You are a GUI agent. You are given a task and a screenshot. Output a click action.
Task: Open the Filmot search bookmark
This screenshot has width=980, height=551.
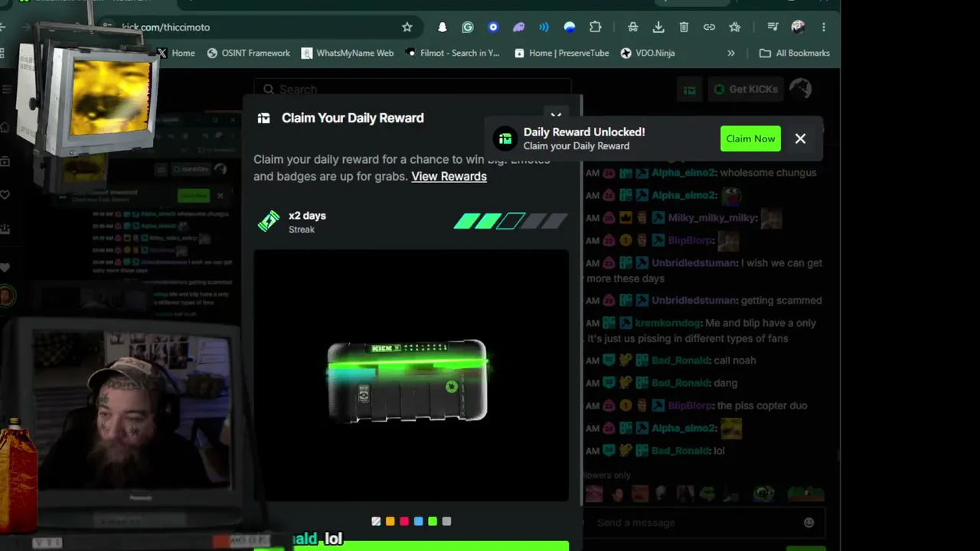click(x=452, y=53)
